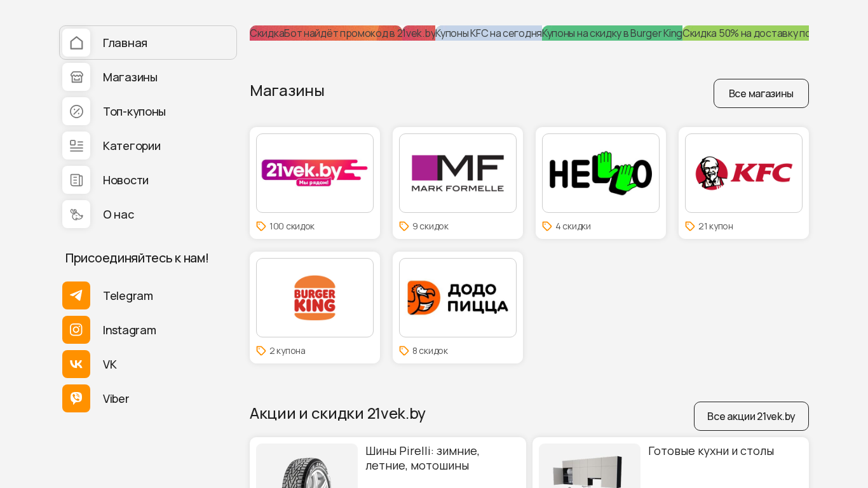This screenshot has height=488, width=868.
Task: Open Купоны на скидку в Burger King banner
Action: point(612,33)
